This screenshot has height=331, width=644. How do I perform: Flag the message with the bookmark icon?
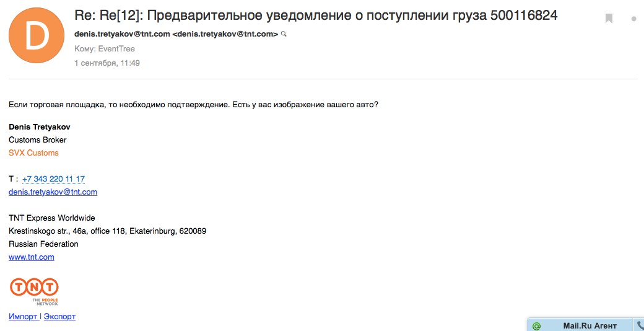(x=609, y=19)
